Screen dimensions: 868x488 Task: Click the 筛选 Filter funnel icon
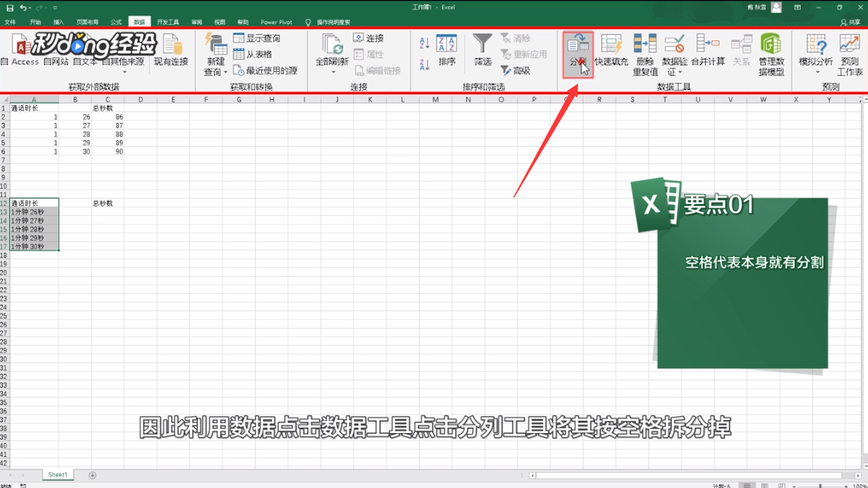(483, 49)
